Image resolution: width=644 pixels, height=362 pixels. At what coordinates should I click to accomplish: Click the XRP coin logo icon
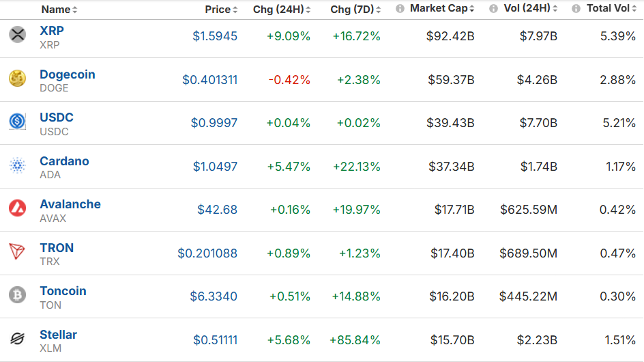(x=17, y=35)
